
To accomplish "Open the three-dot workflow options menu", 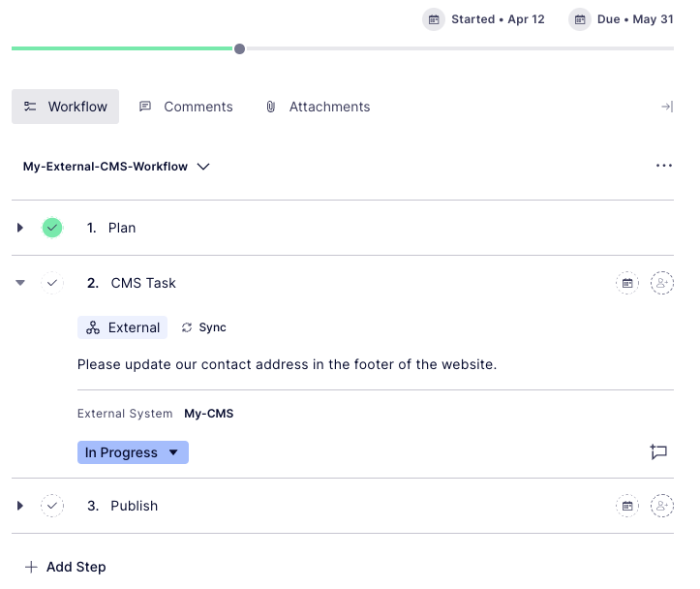I will [663, 166].
